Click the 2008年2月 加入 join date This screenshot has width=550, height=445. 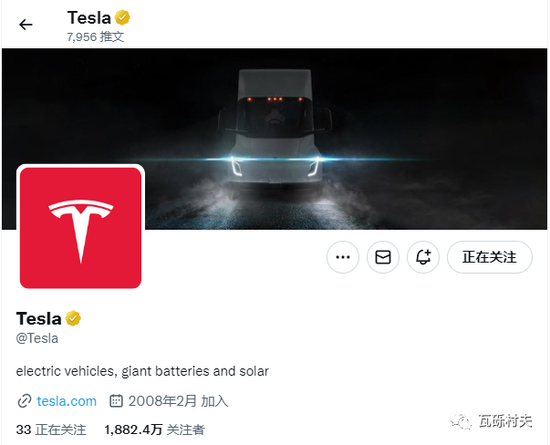coord(178,401)
